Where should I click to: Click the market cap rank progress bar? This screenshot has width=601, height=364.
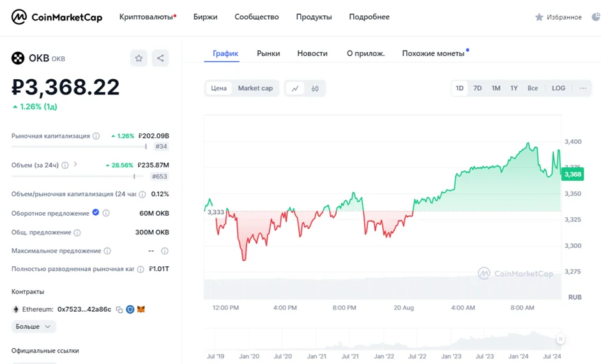79,146
